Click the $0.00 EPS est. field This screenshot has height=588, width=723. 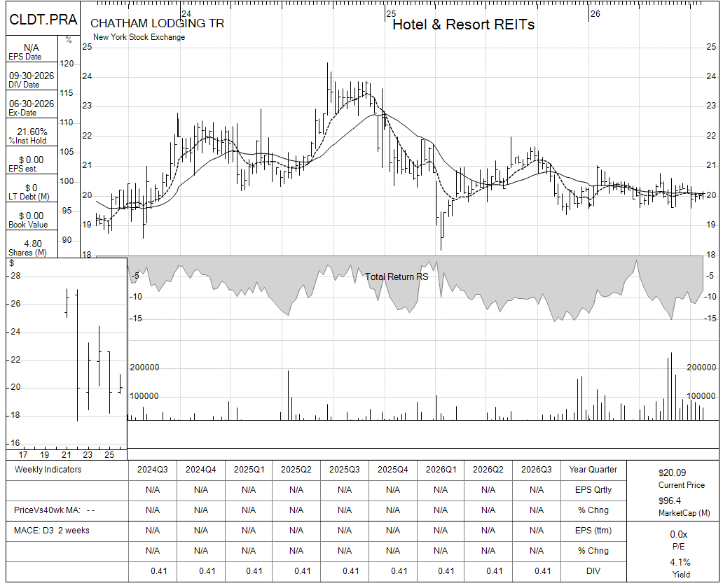tap(32, 164)
